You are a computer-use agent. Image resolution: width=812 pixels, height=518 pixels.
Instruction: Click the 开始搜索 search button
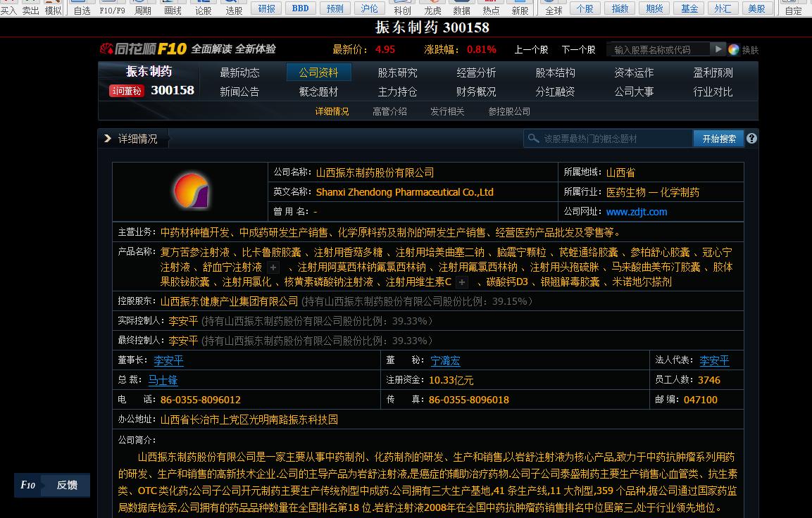tap(718, 138)
